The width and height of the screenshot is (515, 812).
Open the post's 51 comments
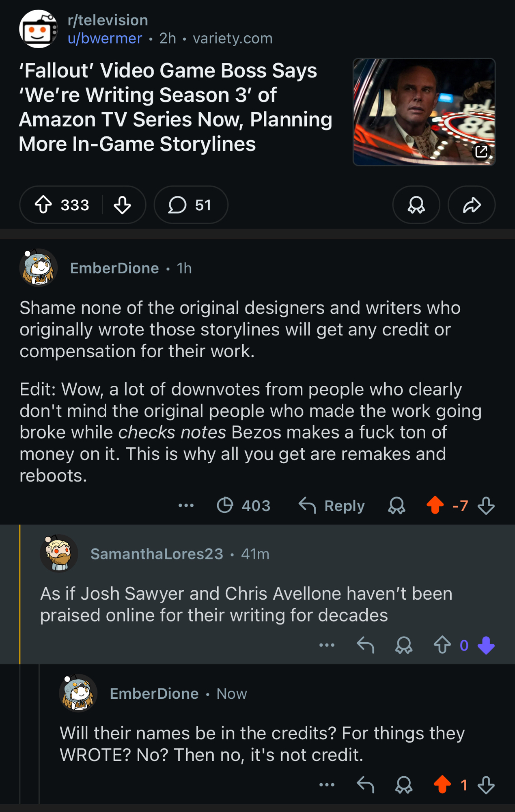(190, 205)
